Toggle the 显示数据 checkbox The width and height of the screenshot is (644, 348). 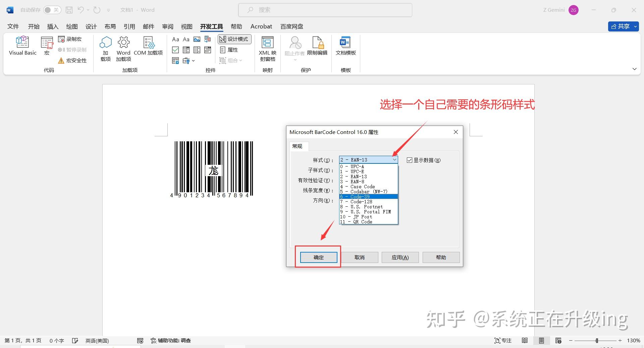click(409, 160)
